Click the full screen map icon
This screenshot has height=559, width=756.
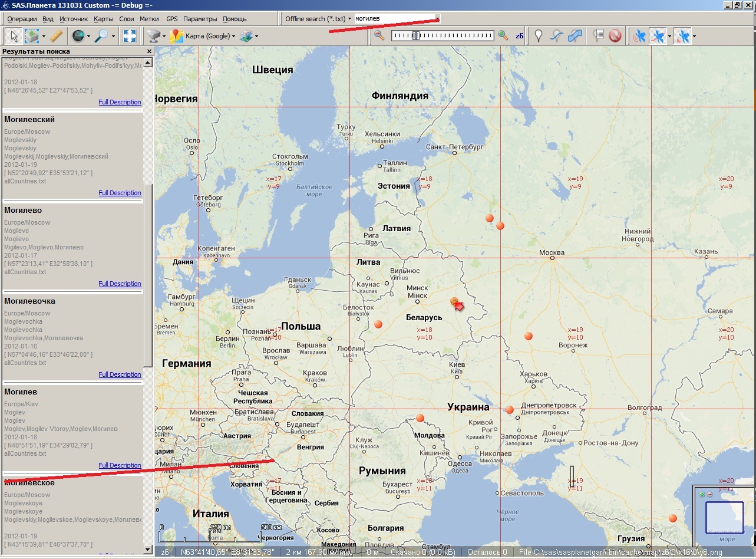130,36
